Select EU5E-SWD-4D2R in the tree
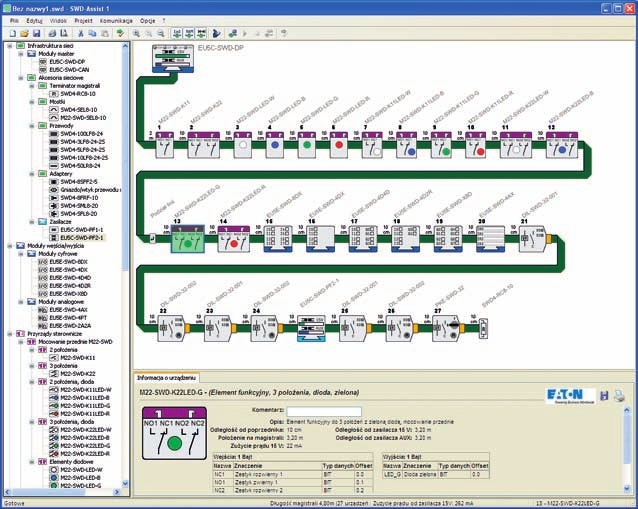Screen dimensions: 638x509 pos(70,286)
